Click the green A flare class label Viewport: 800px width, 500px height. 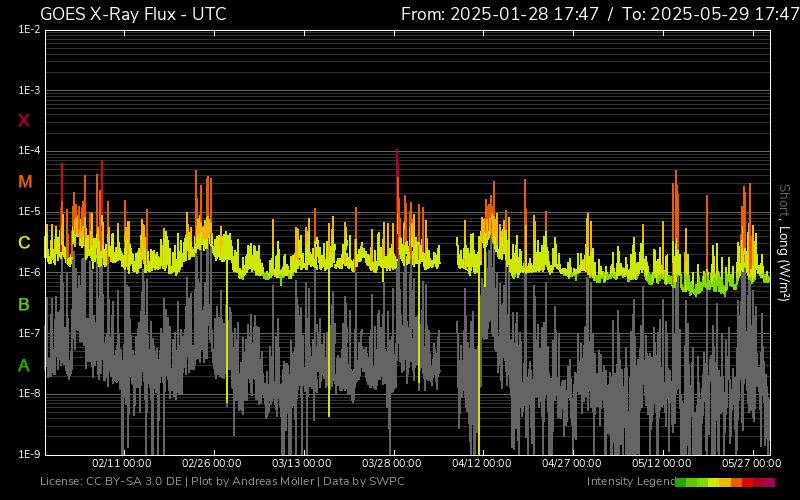point(24,366)
